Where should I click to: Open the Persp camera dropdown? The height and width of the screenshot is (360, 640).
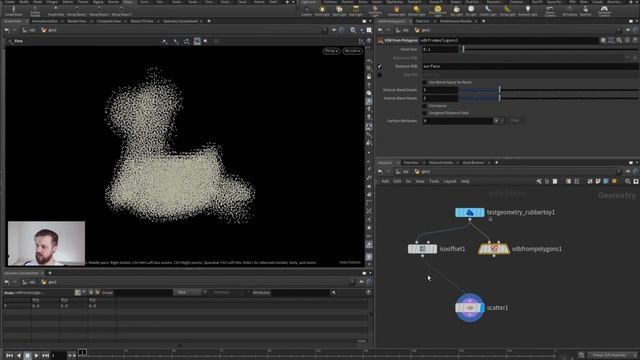pos(331,51)
